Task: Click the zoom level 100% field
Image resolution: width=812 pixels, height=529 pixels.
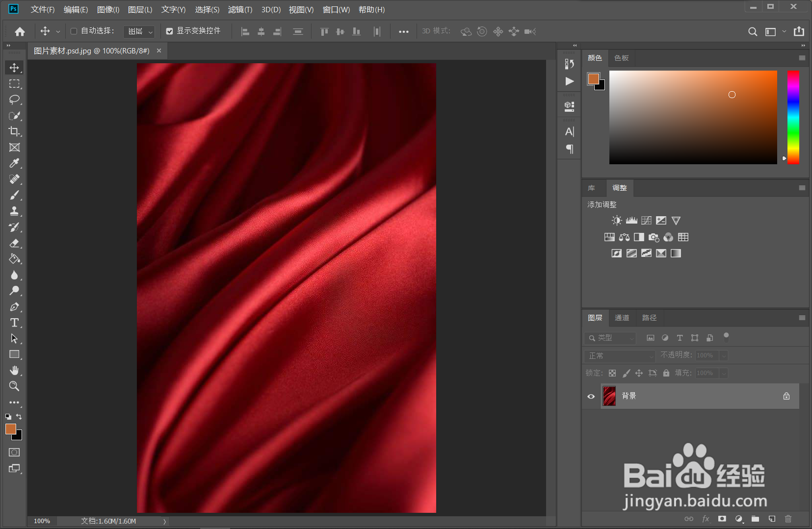Action: pyautogui.click(x=42, y=521)
